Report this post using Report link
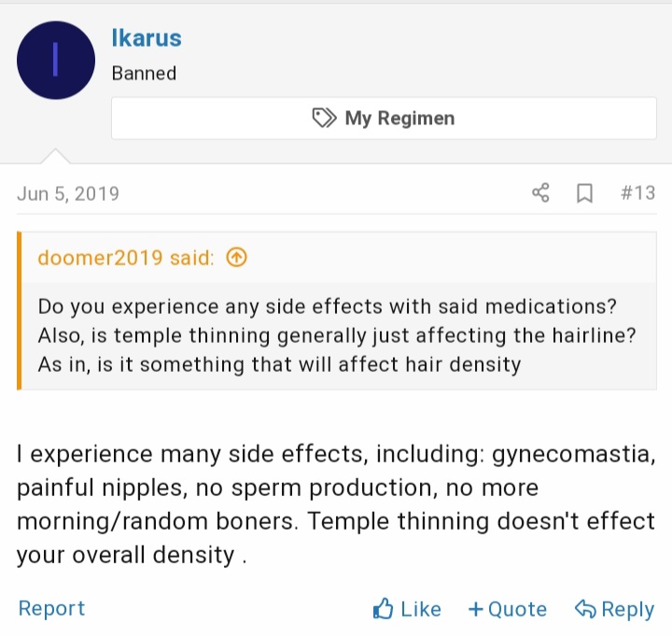Image resolution: width=672 pixels, height=636 pixels. 51,609
